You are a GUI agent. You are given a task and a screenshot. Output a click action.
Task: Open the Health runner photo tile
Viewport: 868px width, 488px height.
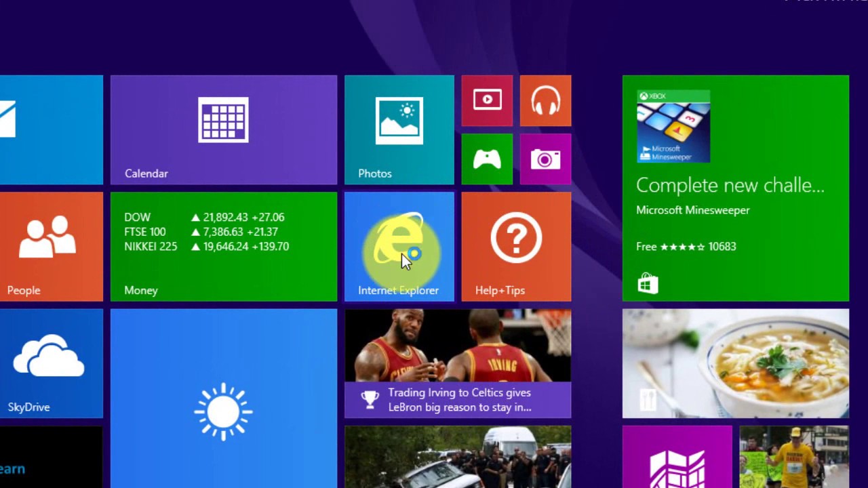pyautogui.click(x=794, y=457)
